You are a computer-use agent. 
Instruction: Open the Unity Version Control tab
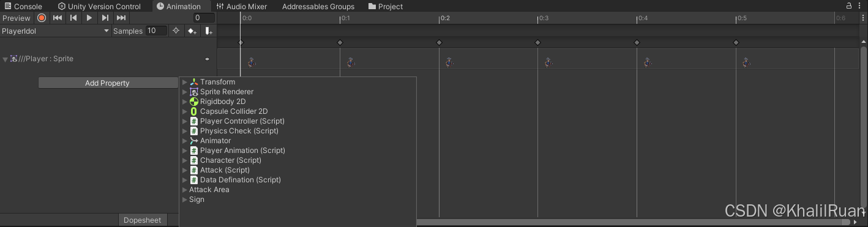pyautogui.click(x=99, y=6)
